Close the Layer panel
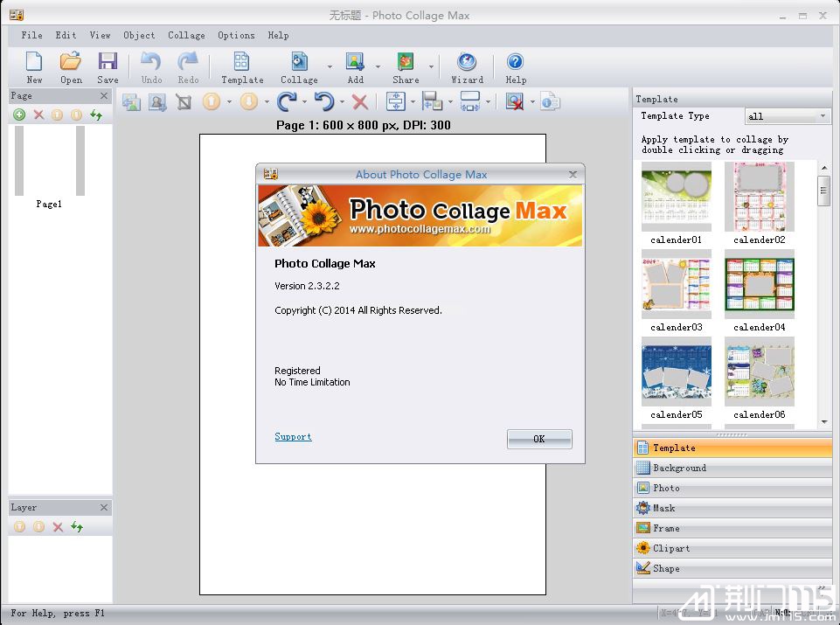 pyautogui.click(x=104, y=507)
